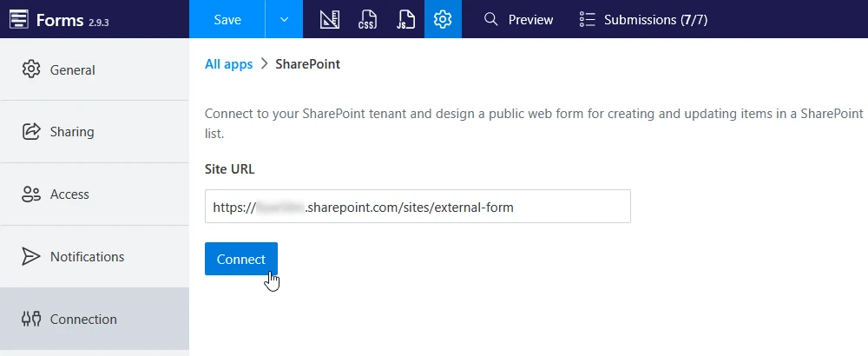The width and height of the screenshot is (868, 356).
Task: Click the Notifications paper-plane icon
Action: (x=31, y=256)
